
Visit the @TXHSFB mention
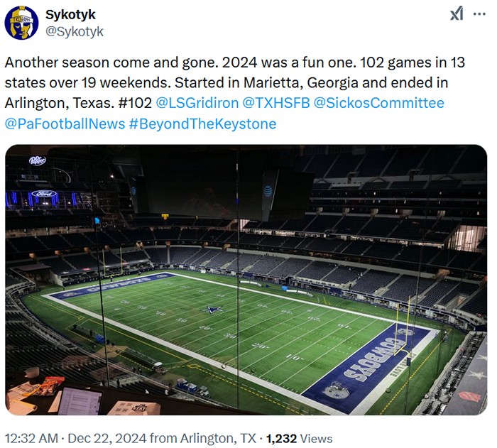point(276,103)
